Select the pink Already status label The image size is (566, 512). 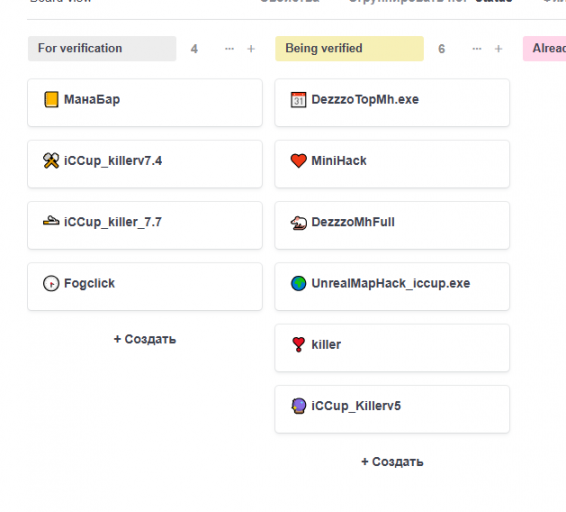544,48
